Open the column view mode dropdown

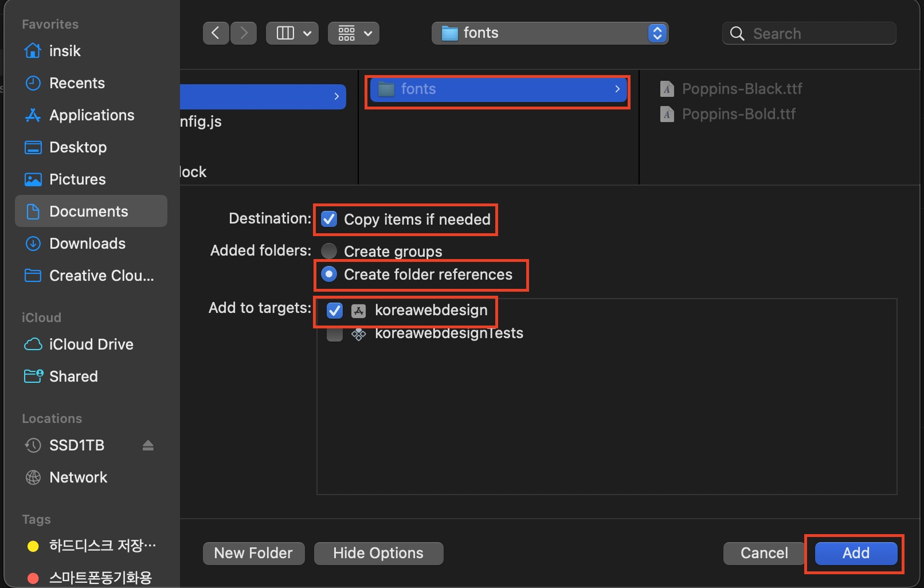click(292, 33)
